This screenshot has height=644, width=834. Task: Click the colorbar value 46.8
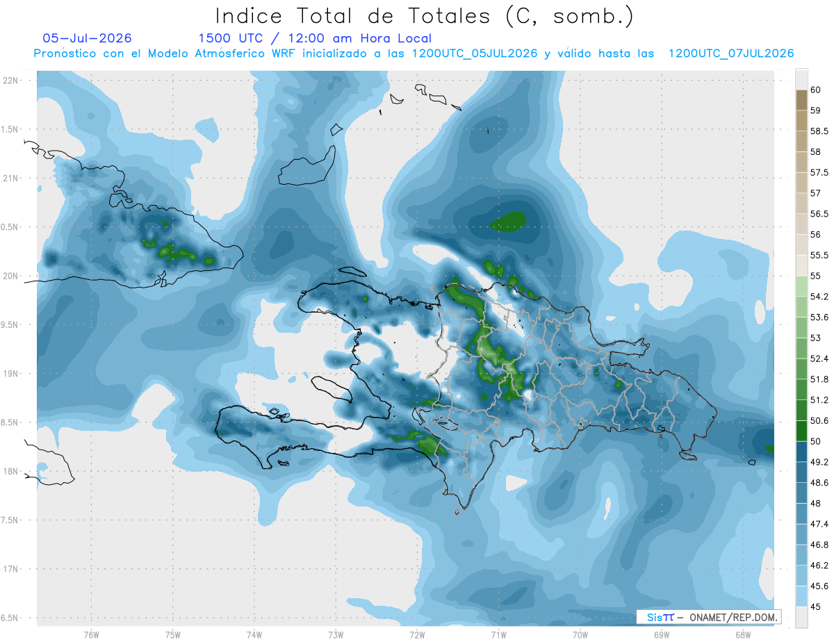[x=819, y=545]
